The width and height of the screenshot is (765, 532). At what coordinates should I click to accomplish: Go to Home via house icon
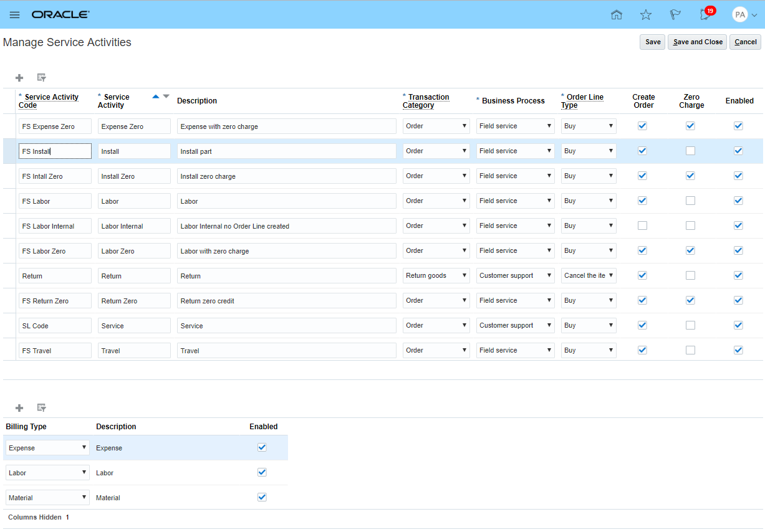[x=617, y=15]
